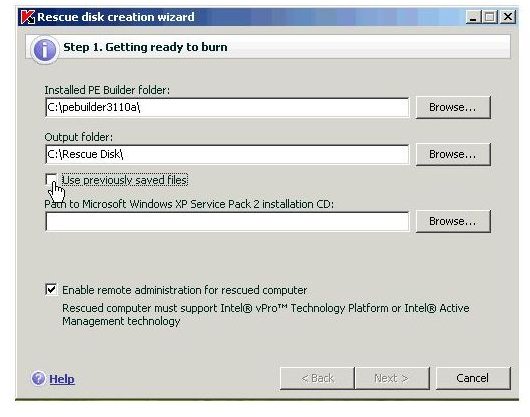Click the round Help question mark icon
The width and height of the screenshot is (530, 417).
38,378
